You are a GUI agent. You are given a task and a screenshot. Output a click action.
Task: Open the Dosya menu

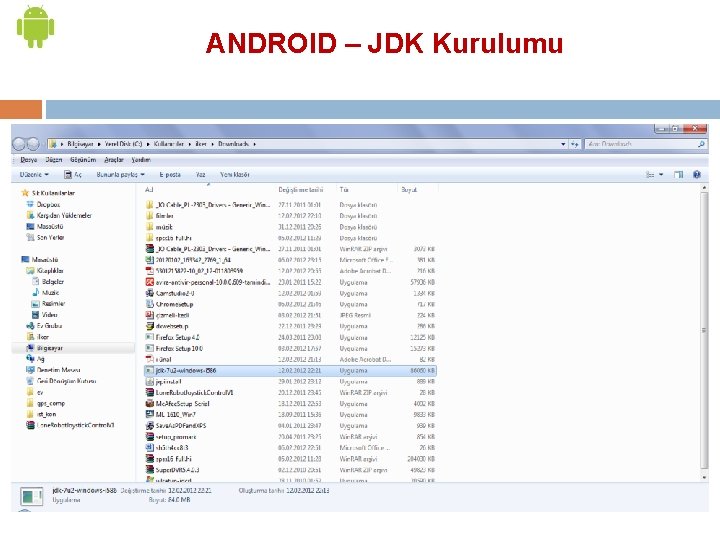[28, 160]
